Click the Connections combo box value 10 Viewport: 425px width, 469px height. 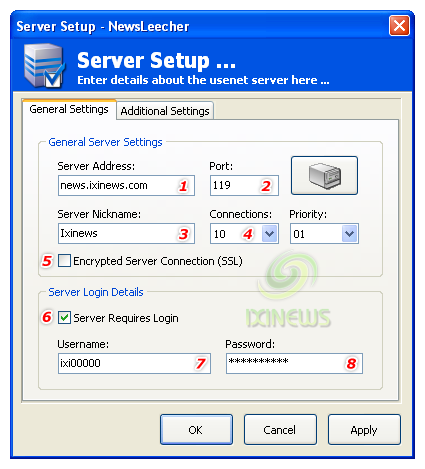236,234
